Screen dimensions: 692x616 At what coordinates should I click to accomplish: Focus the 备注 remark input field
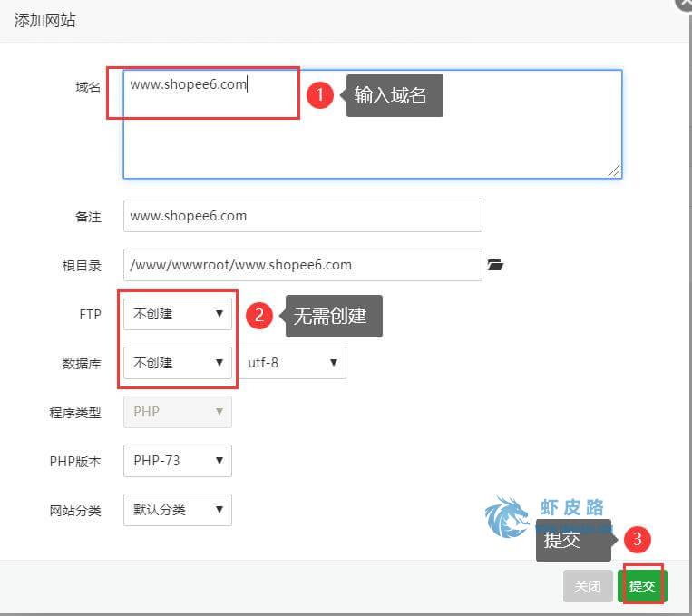[303, 216]
